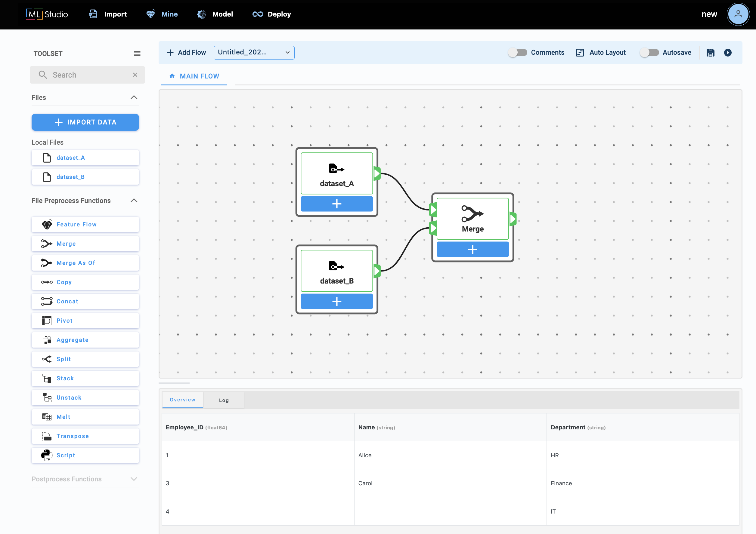Click the save flow disk icon

pos(710,53)
